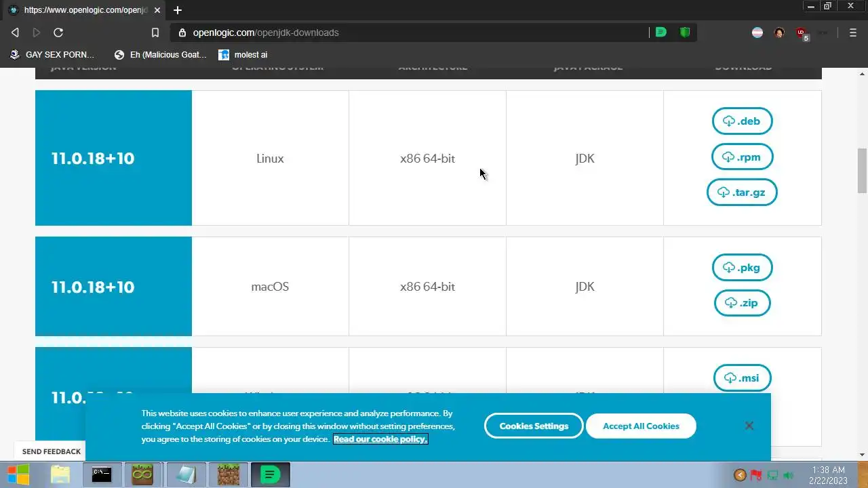Click x86 64-bit in the Linux row
Image resolution: width=868 pixels, height=488 pixels.
click(x=427, y=159)
